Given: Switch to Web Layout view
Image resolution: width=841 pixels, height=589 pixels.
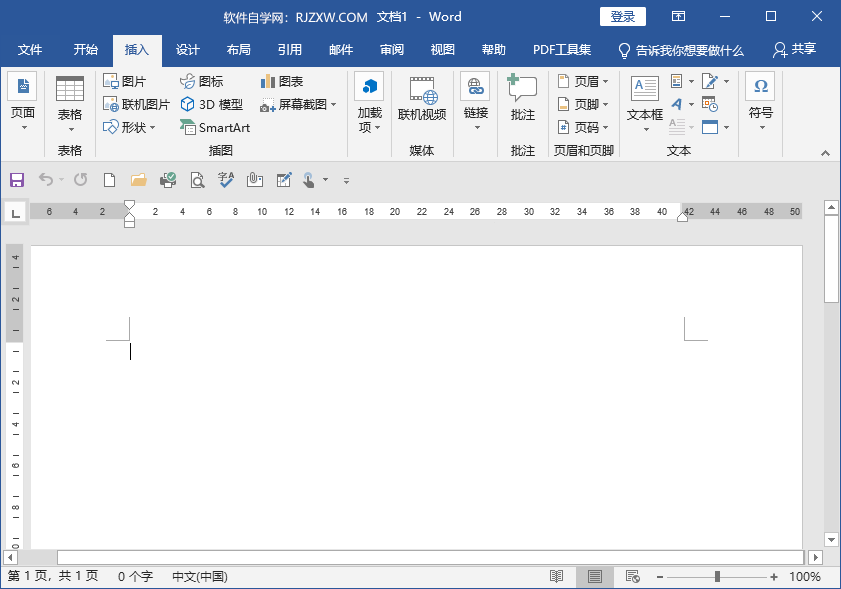Looking at the screenshot, I should click(634, 576).
